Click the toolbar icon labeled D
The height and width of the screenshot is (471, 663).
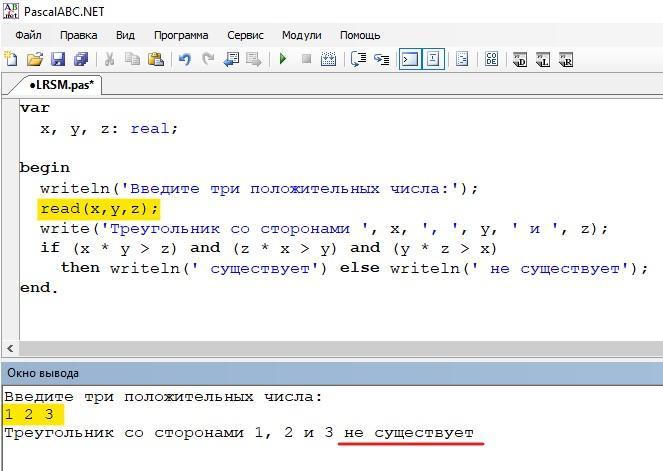[520, 59]
